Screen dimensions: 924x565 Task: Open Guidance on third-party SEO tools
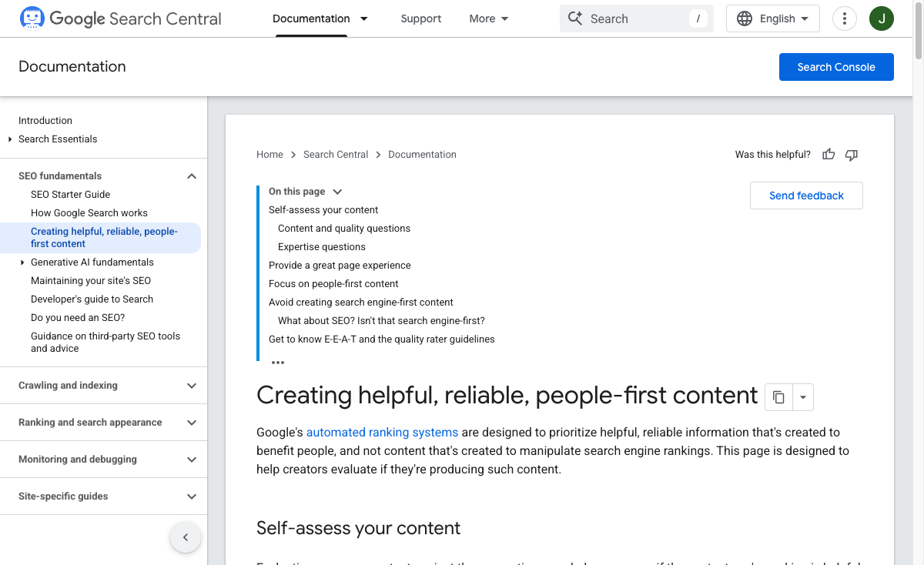105,343
